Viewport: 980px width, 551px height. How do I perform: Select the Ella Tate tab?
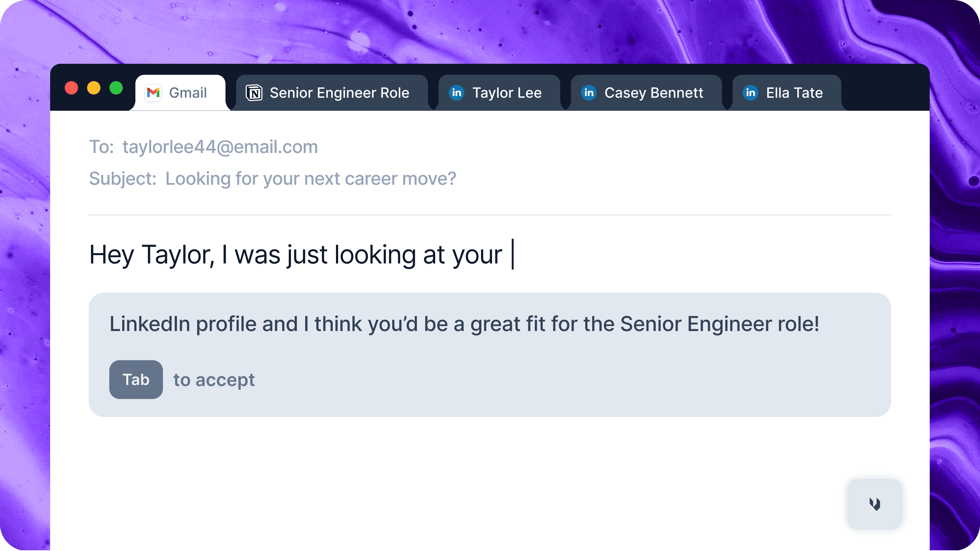click(x=787, y=93)
